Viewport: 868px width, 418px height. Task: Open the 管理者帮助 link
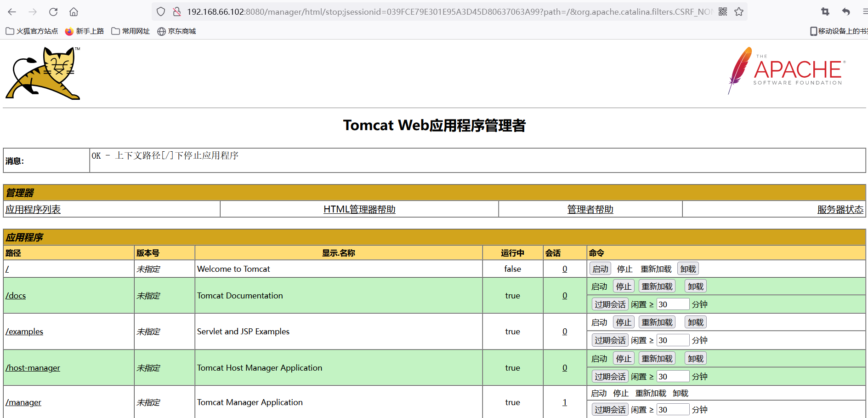point(590,210)
